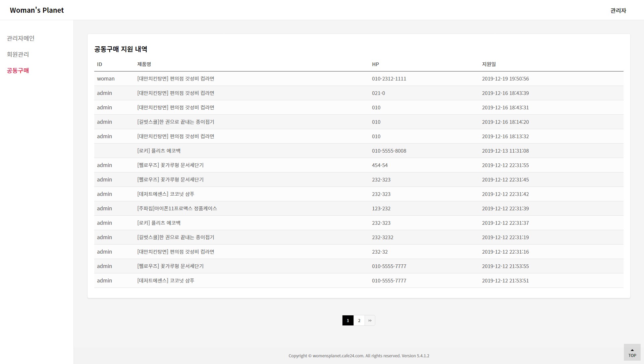Viewport: 644px width, 364px height.
Task: Select HP value 454-54
Action: click(x=380, y=165)
